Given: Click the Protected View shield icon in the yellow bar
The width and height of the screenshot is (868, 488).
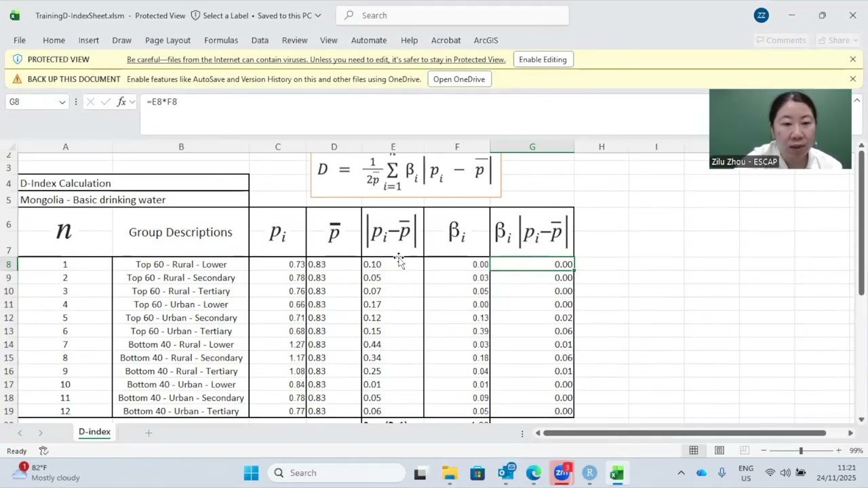Looking at the screenshot, I should [18, 60].
